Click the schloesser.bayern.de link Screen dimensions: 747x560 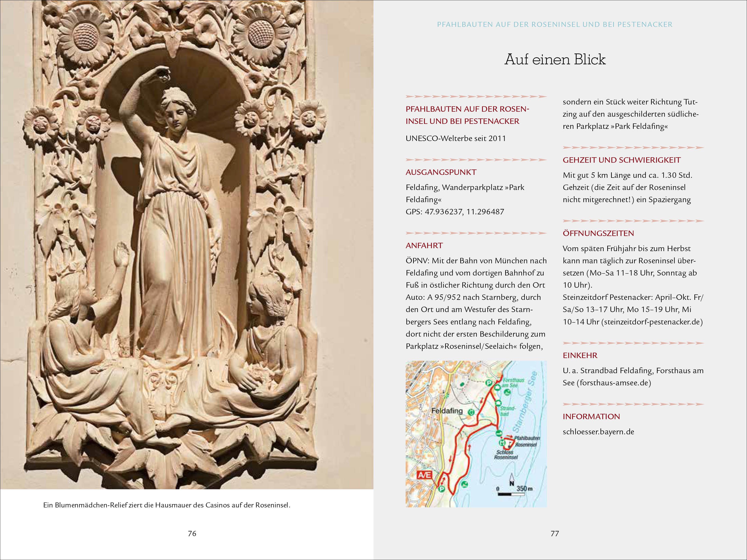coord(598,432)
